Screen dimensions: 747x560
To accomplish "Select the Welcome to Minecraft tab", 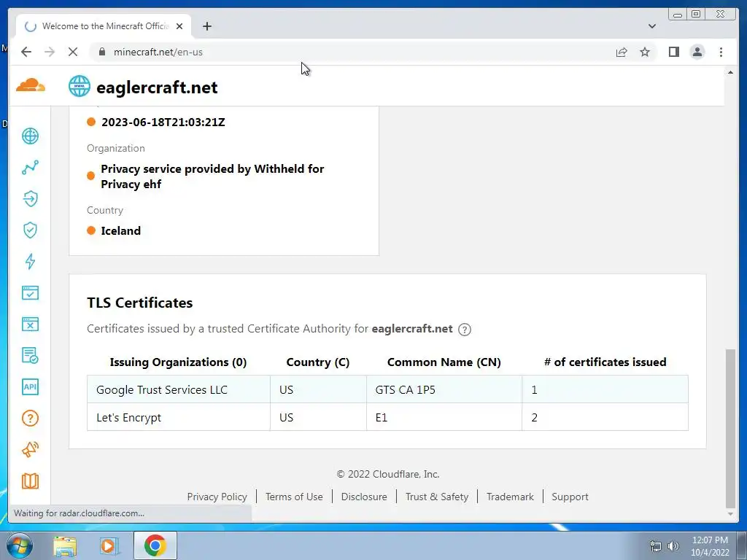I will [104, 26].
